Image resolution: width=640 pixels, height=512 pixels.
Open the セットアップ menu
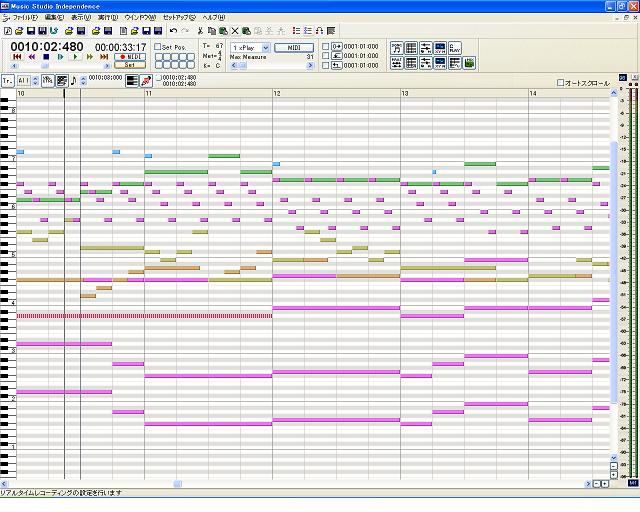pos(179,18)
